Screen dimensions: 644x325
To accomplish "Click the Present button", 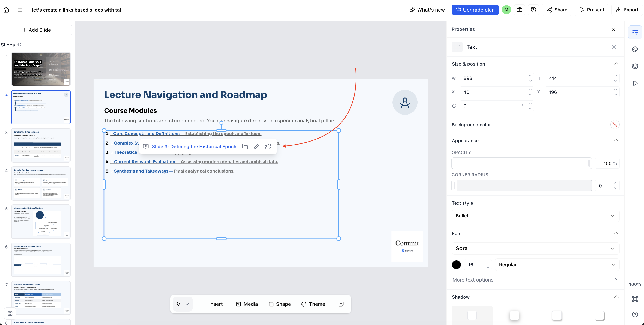I will click(x=592, y=10).
